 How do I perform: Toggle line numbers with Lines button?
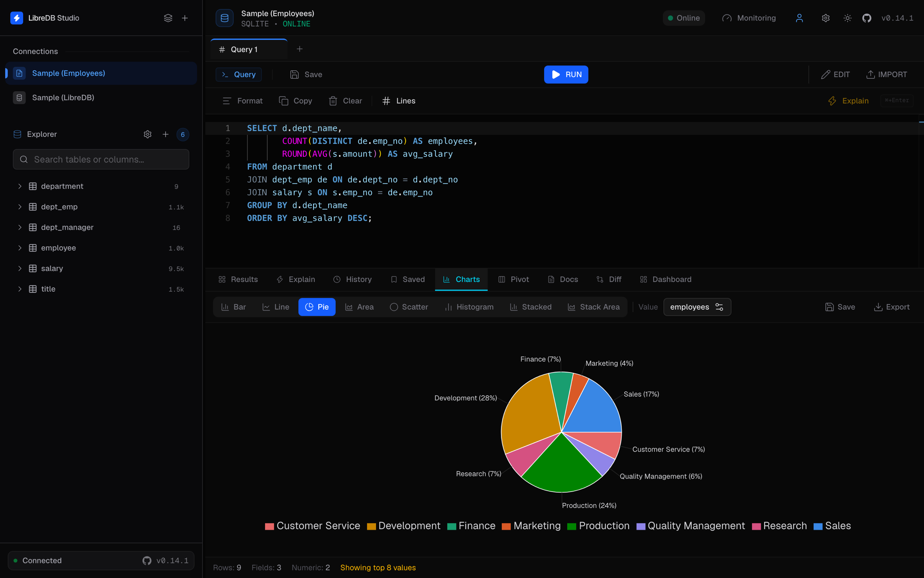tap(399, 101)
